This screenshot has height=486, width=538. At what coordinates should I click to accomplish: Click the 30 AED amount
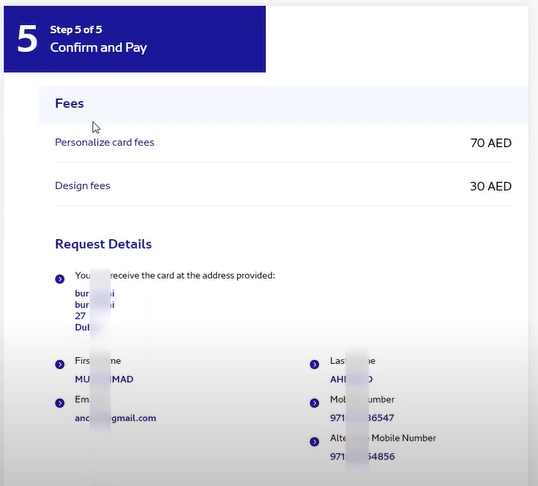tap(491, 186)
